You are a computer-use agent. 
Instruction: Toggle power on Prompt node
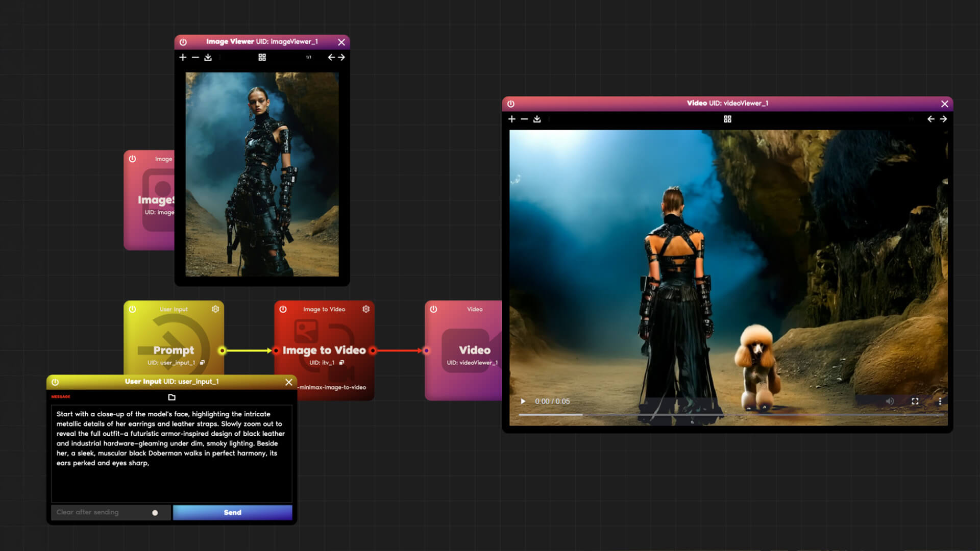tap(132, 309)
